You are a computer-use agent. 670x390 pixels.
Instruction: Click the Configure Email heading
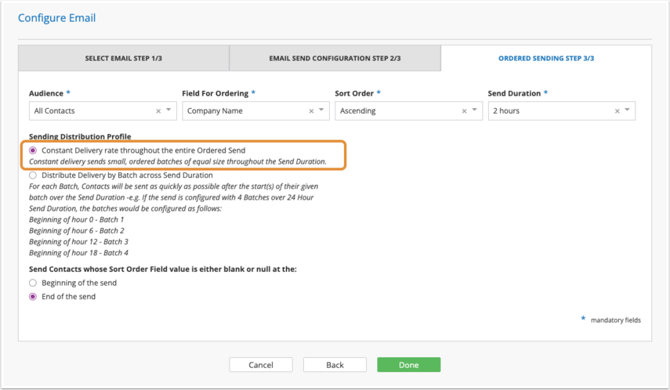coord(57,18)
